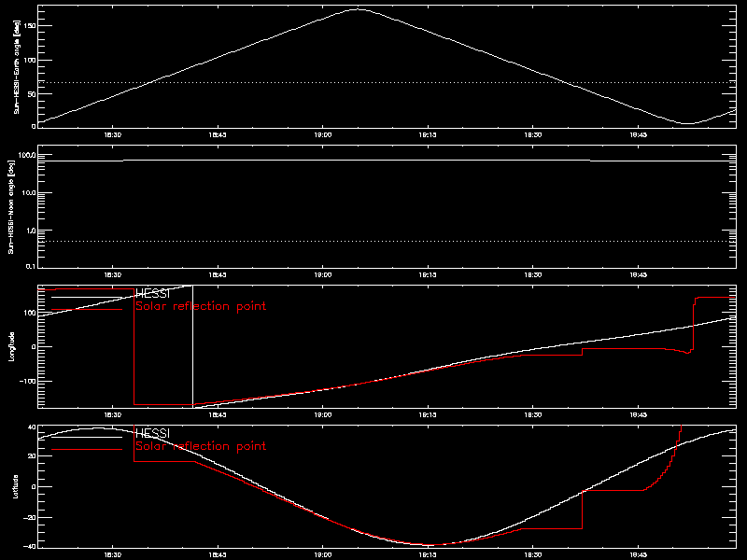The width and height of the screenshot is (747, 560).
Task: Click the Longitude axis title
Action: pos(12,346)
